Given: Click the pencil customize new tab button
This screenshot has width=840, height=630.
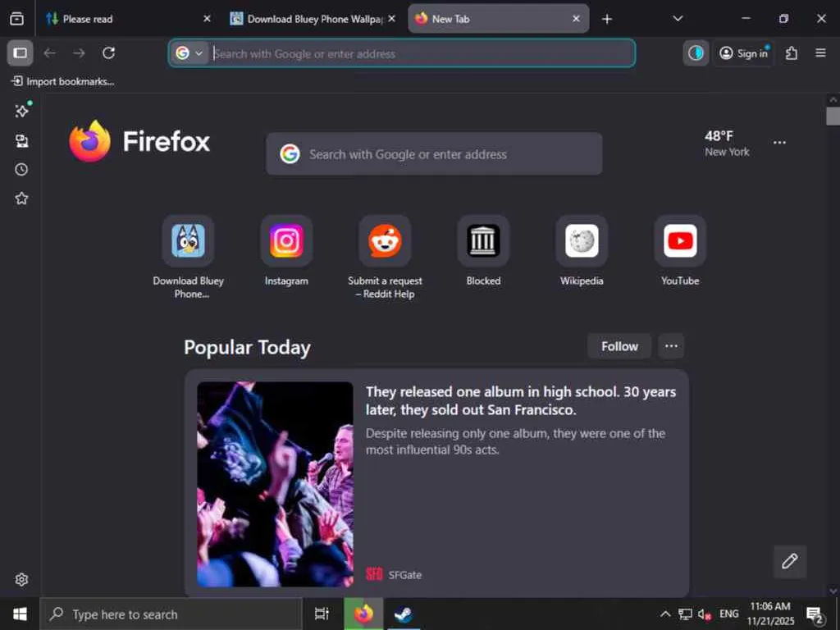Looking at the screenshot, I should coord(790,561).
